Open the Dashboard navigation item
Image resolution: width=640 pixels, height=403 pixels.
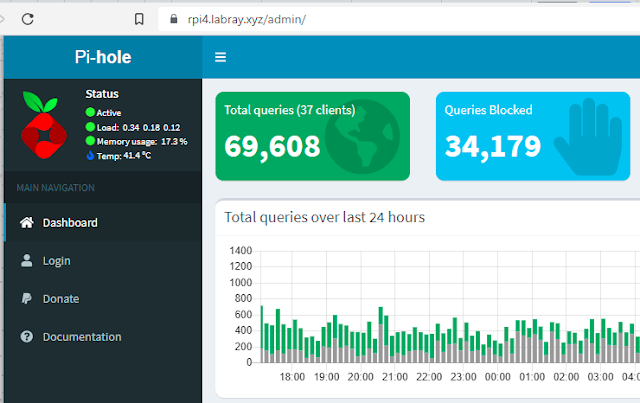click(103, 223)
